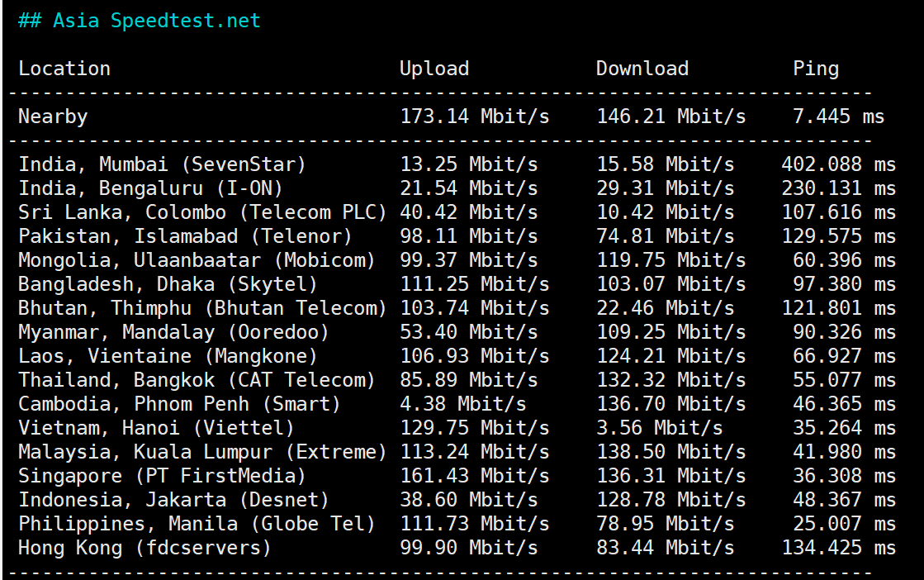The image size is (924, 580).
Task: Select the 'Location' column header
Action: (64, 69)
